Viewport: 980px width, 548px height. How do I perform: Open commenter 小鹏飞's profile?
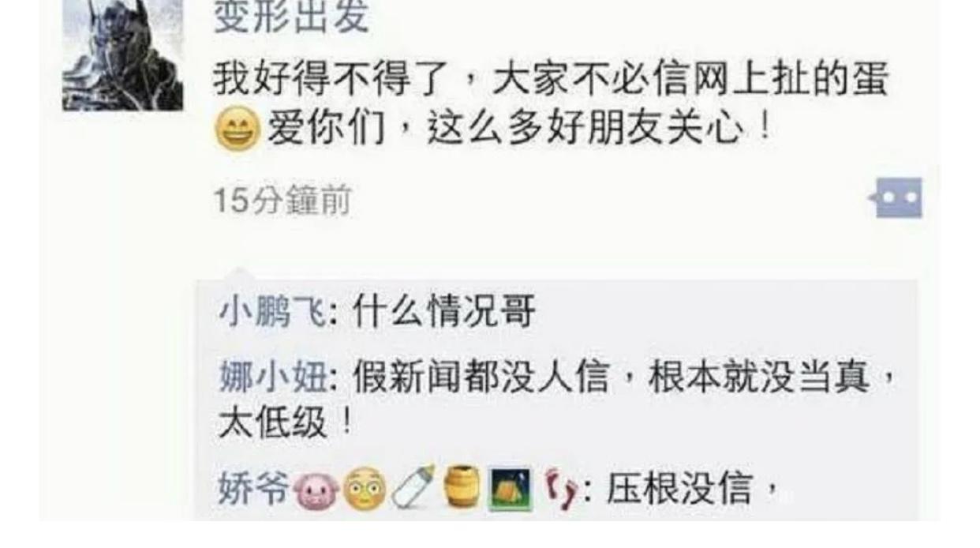[x=273, y=313]
